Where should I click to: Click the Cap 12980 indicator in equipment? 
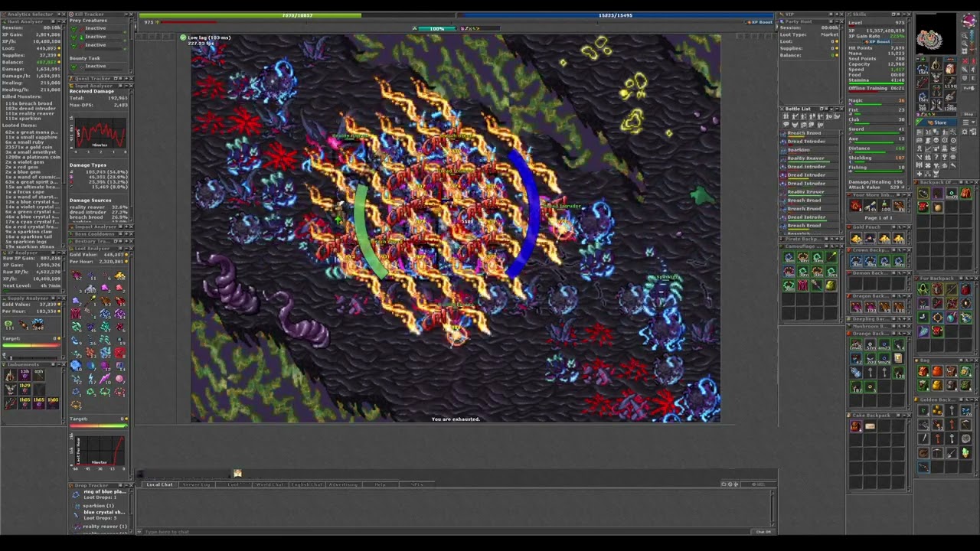[x=950, y=107]
